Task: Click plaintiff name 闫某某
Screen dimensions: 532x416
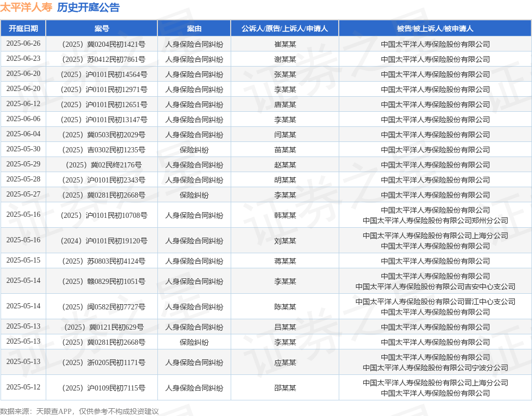Action: (285, 135)
